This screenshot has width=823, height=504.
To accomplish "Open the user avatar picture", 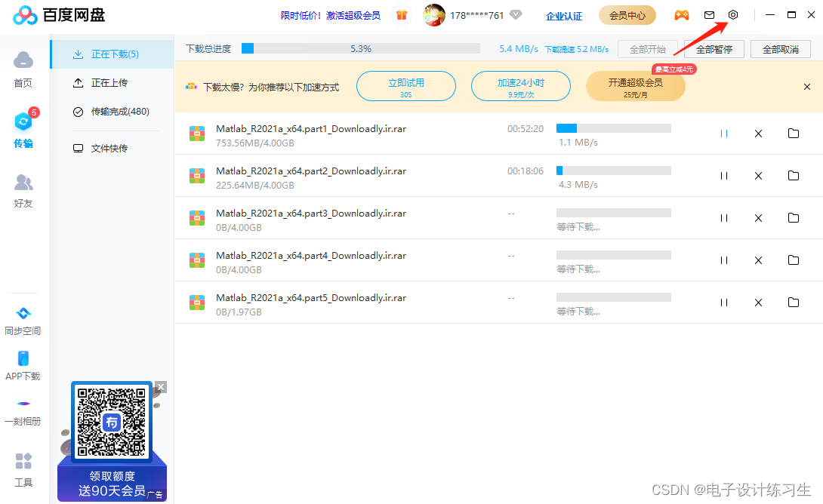I will click(x=434, y=15).
